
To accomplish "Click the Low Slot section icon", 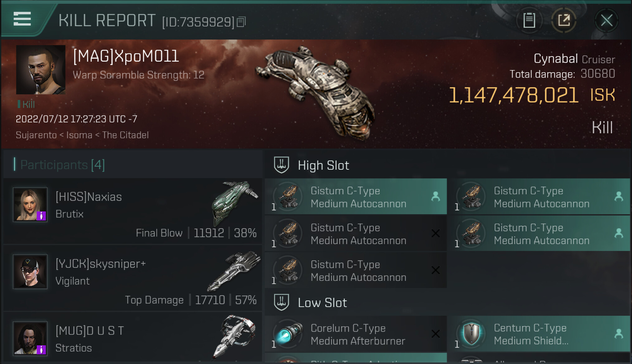I will click(281, 302).
